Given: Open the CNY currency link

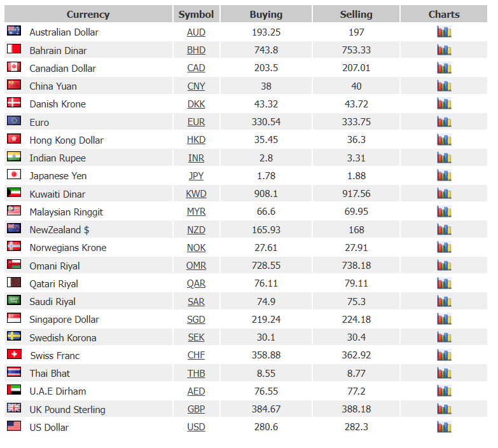Looking at the screenshot, I should coord(196,86).
